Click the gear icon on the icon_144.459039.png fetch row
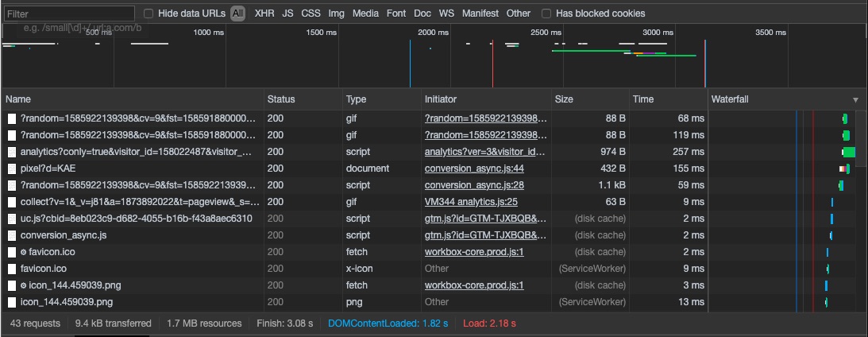Viewport: 868px width, 337px height. click(x=24, y=285)
